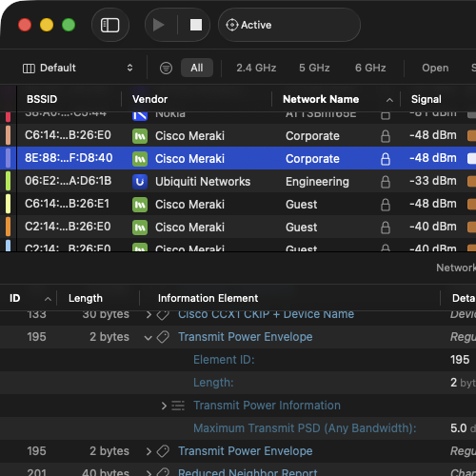Click color swatch for C2:14:...B:26:E0 Guest -40 dBm
476x476 pixels.
tap(9, 227)
